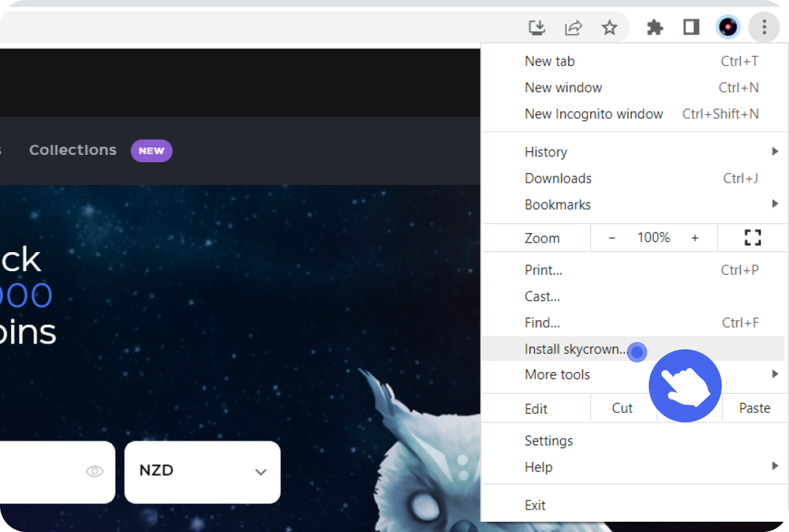
Task: Expand the More tools submenu
Action: point(633,374)
